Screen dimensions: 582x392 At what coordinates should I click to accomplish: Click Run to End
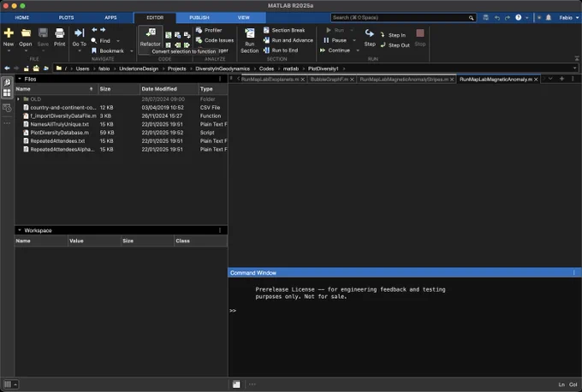[281, 50]
